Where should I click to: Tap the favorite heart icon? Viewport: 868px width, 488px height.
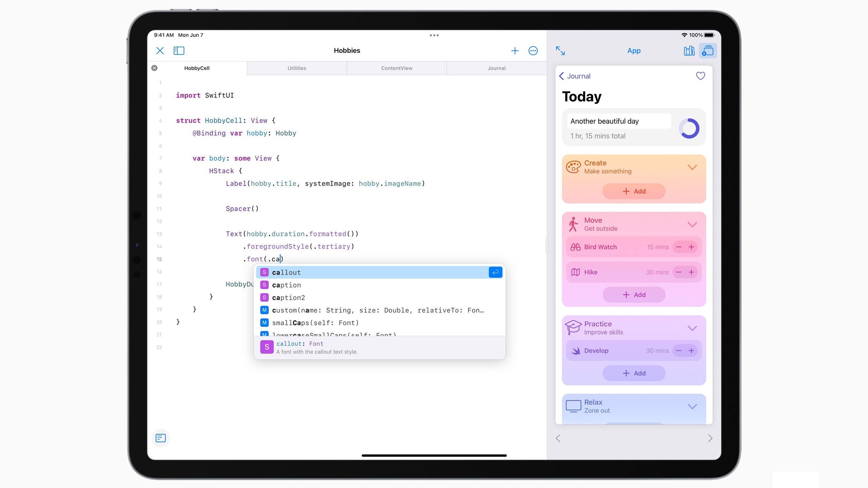click(700, 76)
